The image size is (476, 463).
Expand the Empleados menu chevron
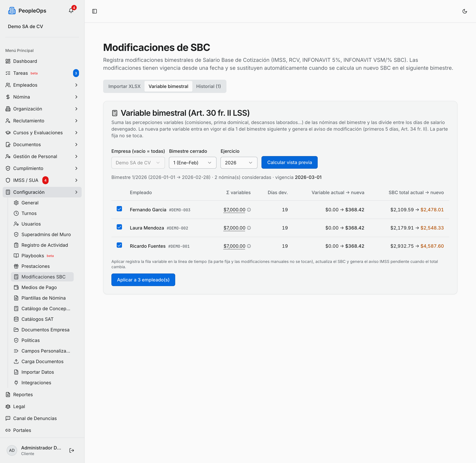76,85
